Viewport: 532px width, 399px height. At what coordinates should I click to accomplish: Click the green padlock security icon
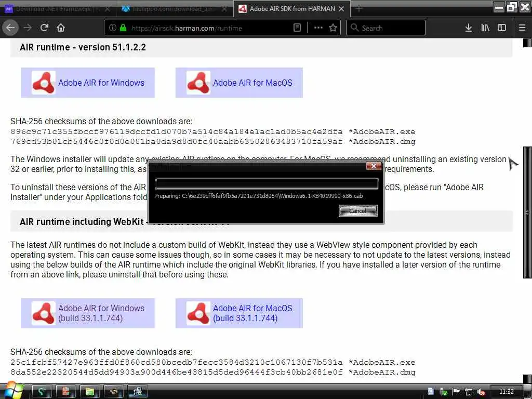point(123,28)
